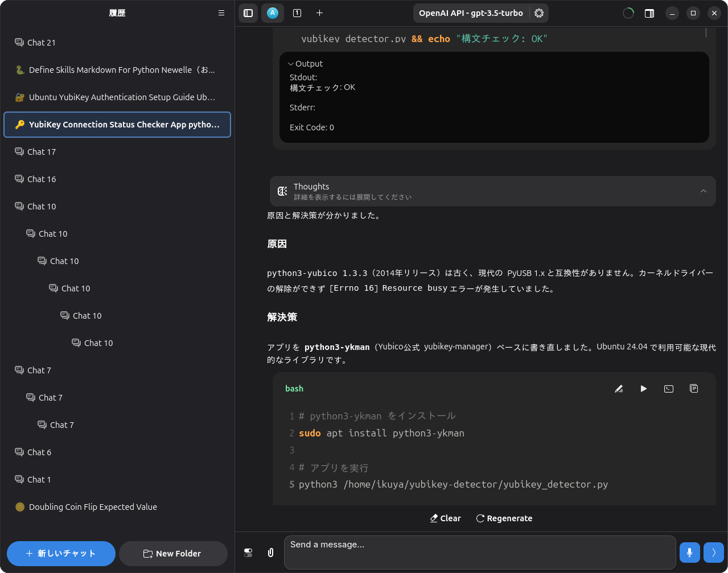
Task: Click the yubikey_detector.py run command line
Action: coord(453,484)
